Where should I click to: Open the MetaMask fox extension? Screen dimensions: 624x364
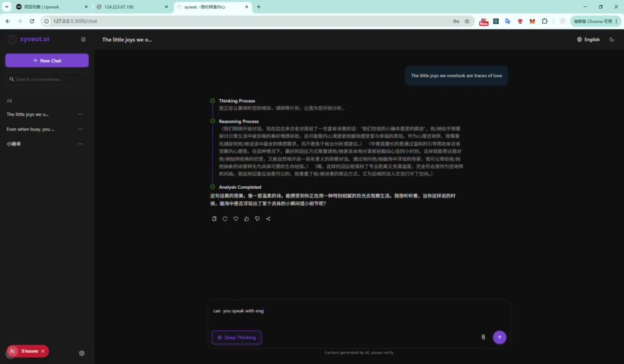[532, 21]
